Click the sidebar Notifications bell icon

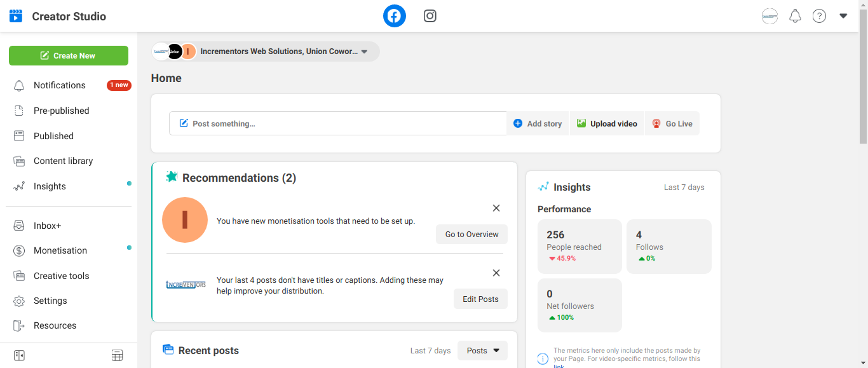pos(19,85)
